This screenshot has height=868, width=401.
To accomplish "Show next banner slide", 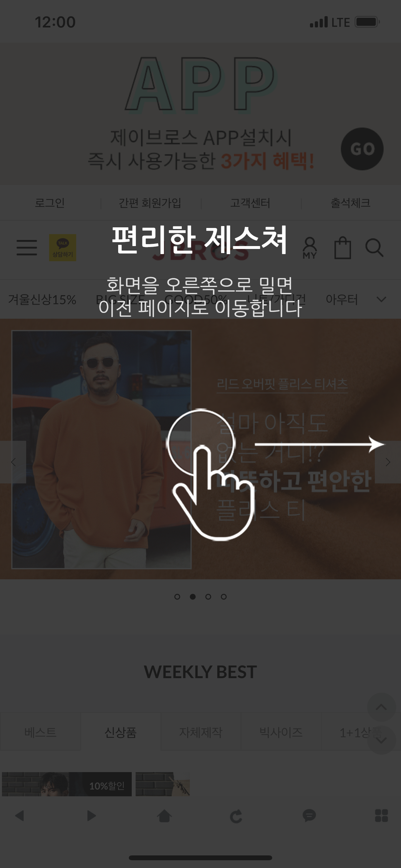I will 388,462.
